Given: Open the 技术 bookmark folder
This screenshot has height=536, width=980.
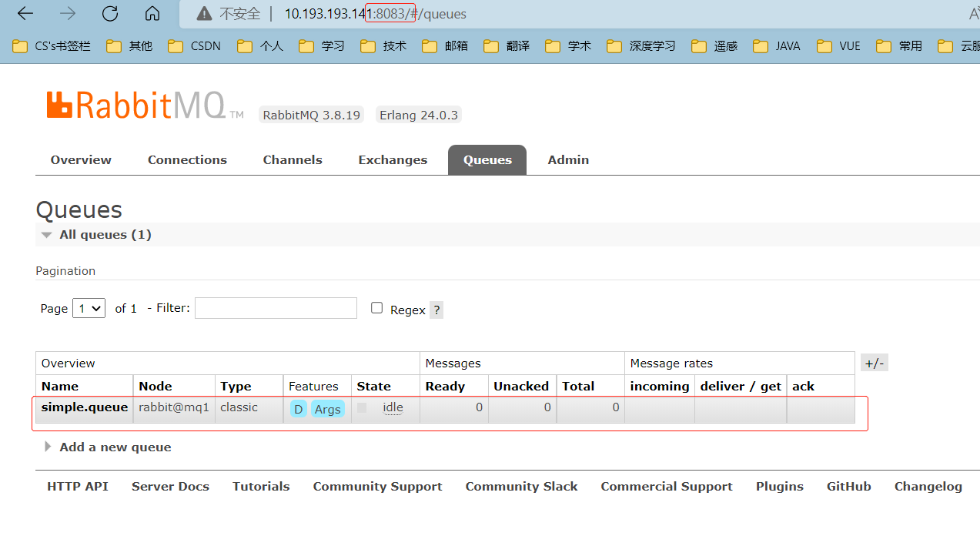Looking at the screenshot, I should (x=383, y=46).
